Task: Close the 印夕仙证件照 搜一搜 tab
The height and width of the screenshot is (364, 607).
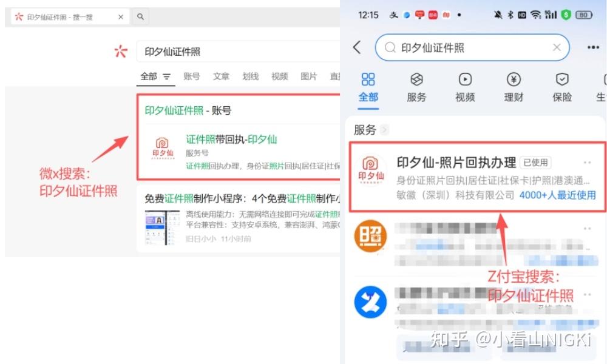Action: point(121,17)
